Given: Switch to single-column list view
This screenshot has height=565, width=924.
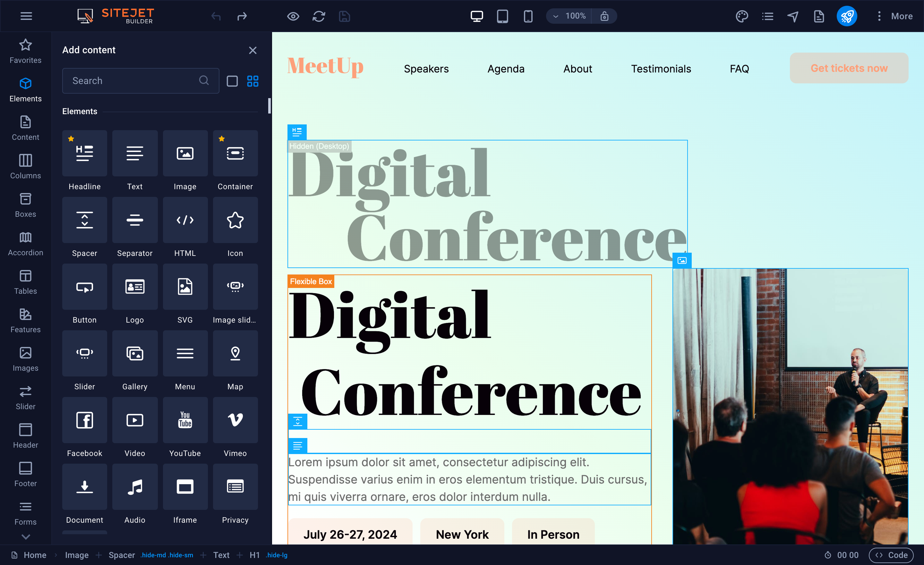Looking at the screenshot, I should point(232,81).
